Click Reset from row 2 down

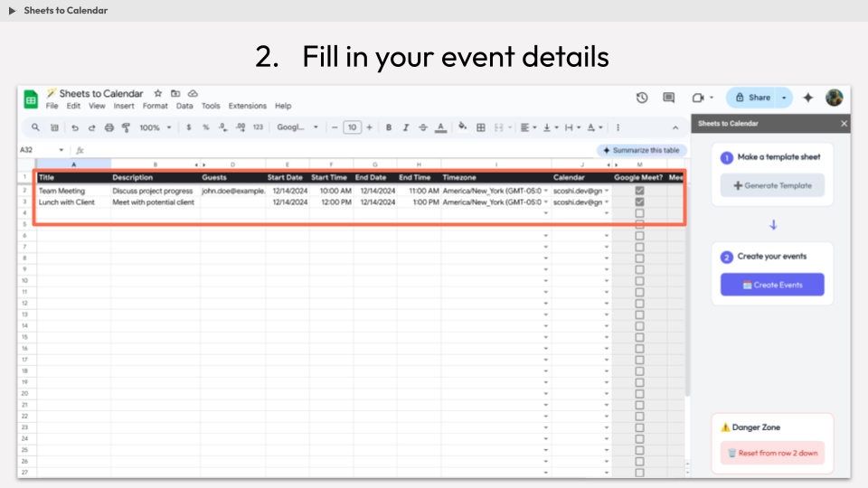point(772,453)
